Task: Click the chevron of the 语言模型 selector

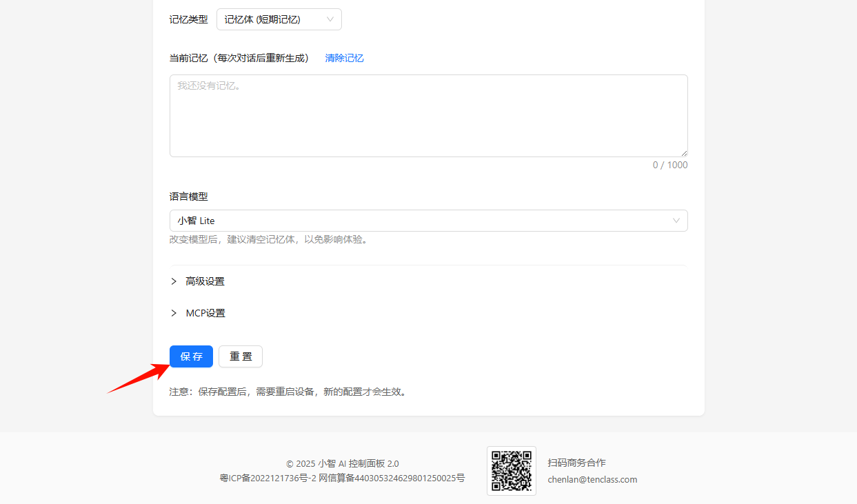Action: pos(676,221)
